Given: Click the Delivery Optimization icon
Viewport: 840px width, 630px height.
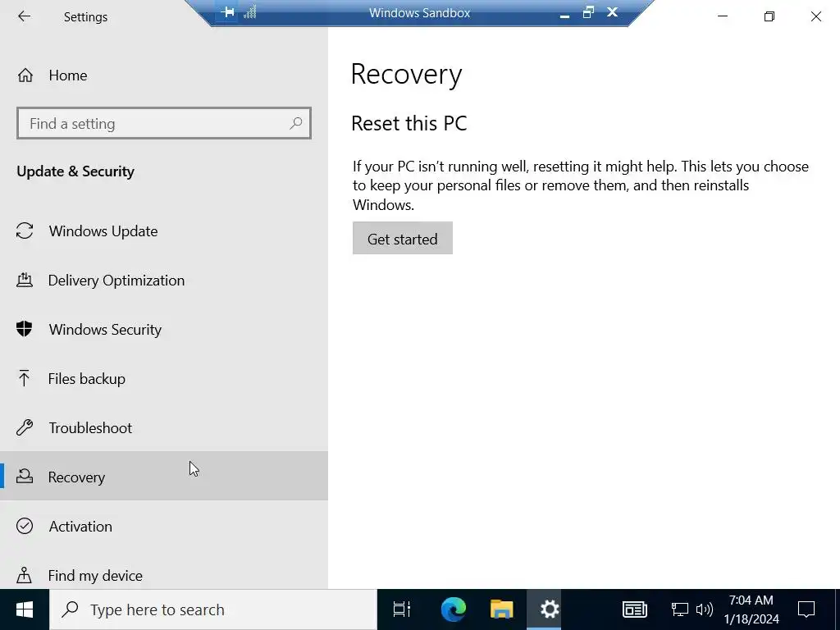Looking at the screenshot, I should (x=24, y=280).
